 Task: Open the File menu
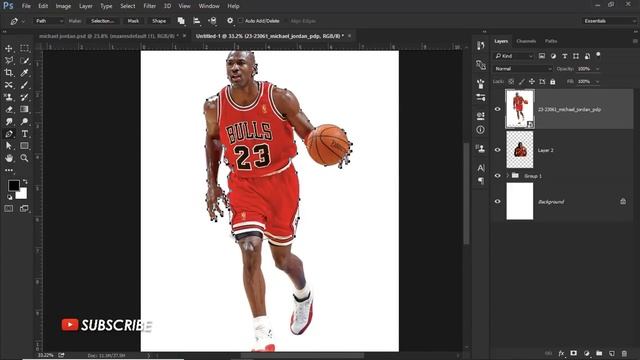click(26, 6)
